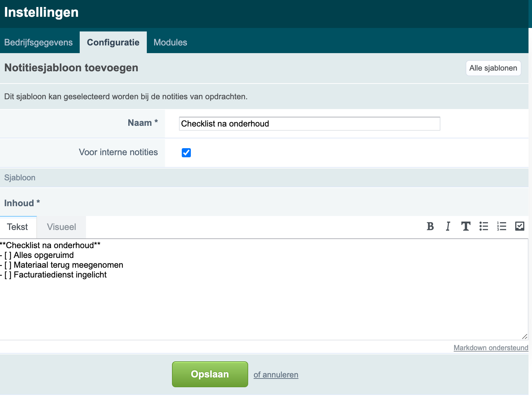The image size is (532, 404).
Task: Insert a bulleted list
Action: pos(484,226)
